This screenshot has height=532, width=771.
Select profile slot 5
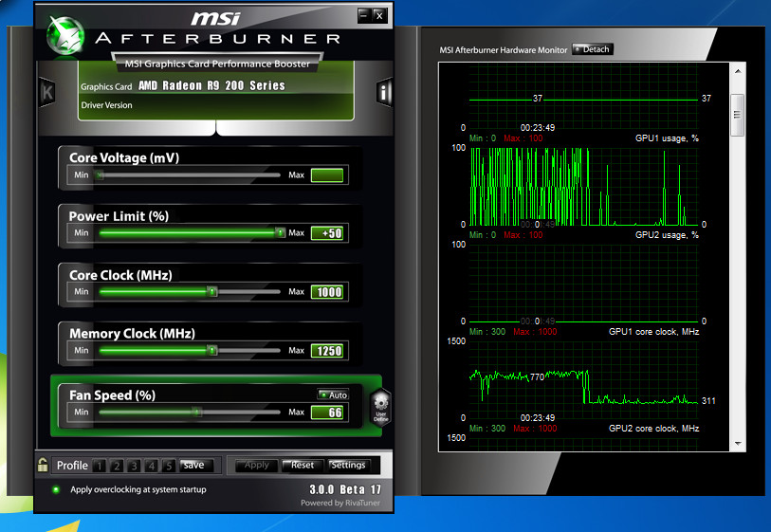point(169,465)
